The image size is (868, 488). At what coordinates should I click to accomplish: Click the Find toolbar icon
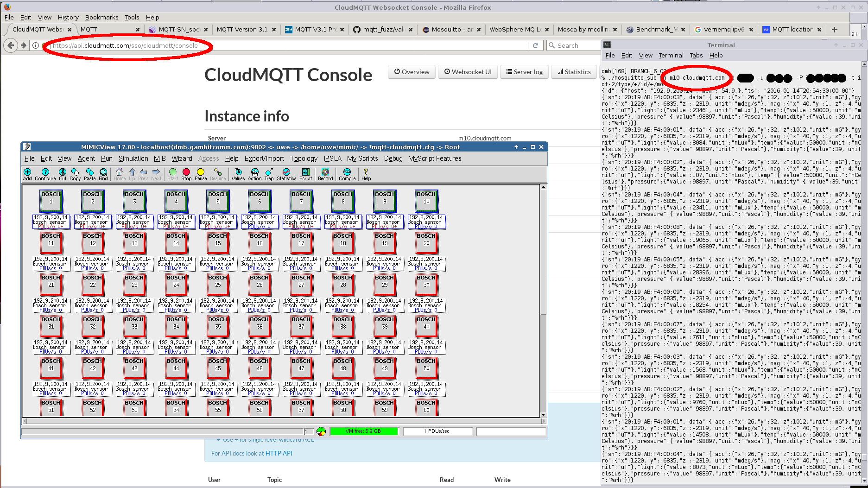pyautogui.click(x=103, y=174)
